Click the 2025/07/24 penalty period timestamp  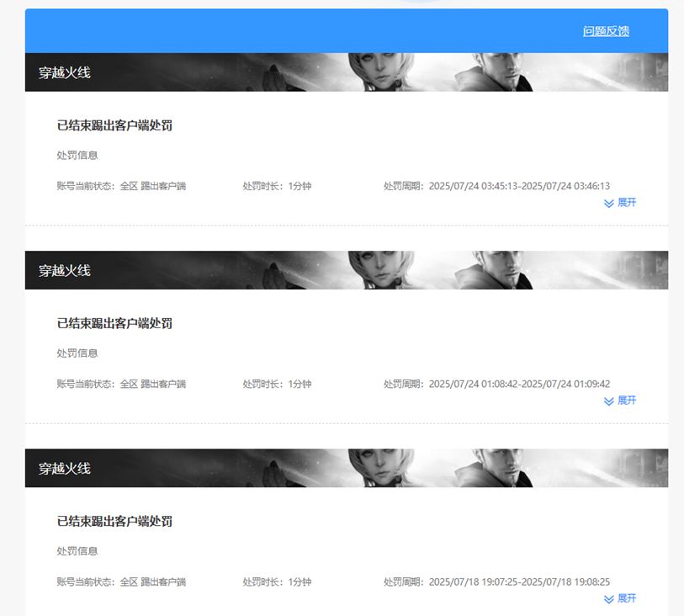click(496, 185)
